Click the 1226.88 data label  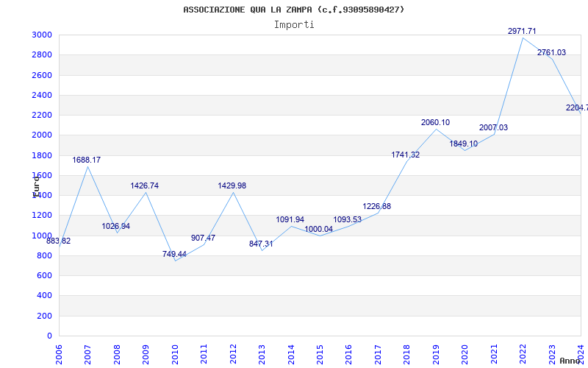[377, 207]
